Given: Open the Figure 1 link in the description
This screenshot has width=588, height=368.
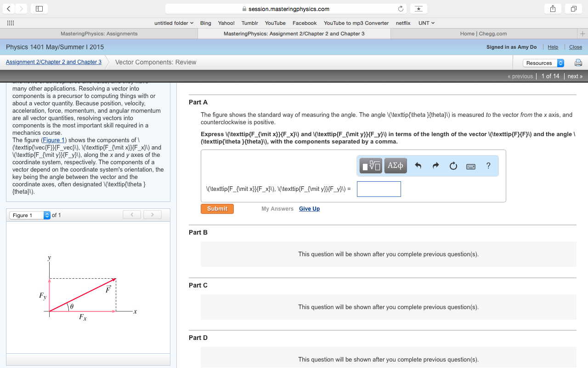Looking at the screenshot, I should (54, 140).
